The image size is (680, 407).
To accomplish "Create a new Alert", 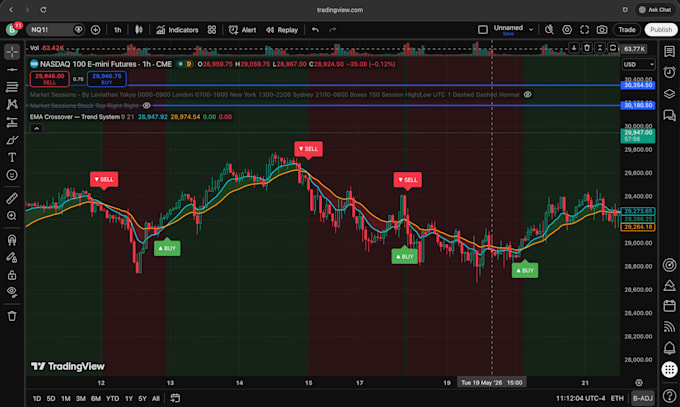I will coord(242,30).
